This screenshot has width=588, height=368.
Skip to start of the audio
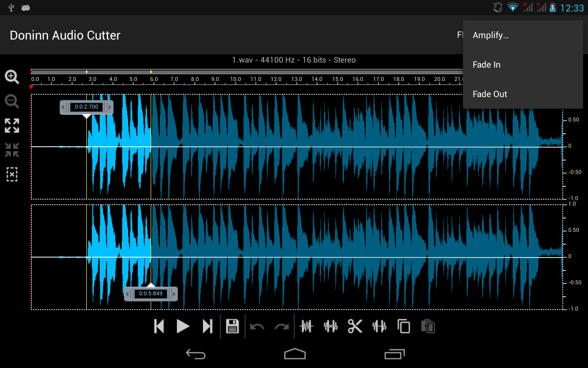[x=159, y=327]
